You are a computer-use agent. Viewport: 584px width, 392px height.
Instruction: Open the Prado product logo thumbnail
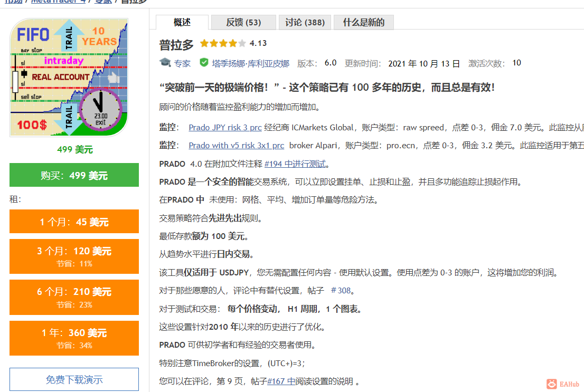click(69, 78)
